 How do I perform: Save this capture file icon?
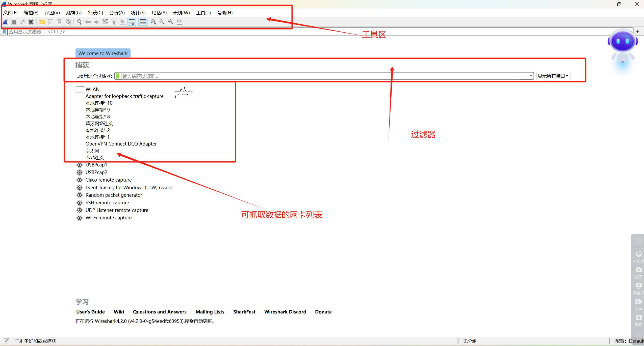coord(51,22)
